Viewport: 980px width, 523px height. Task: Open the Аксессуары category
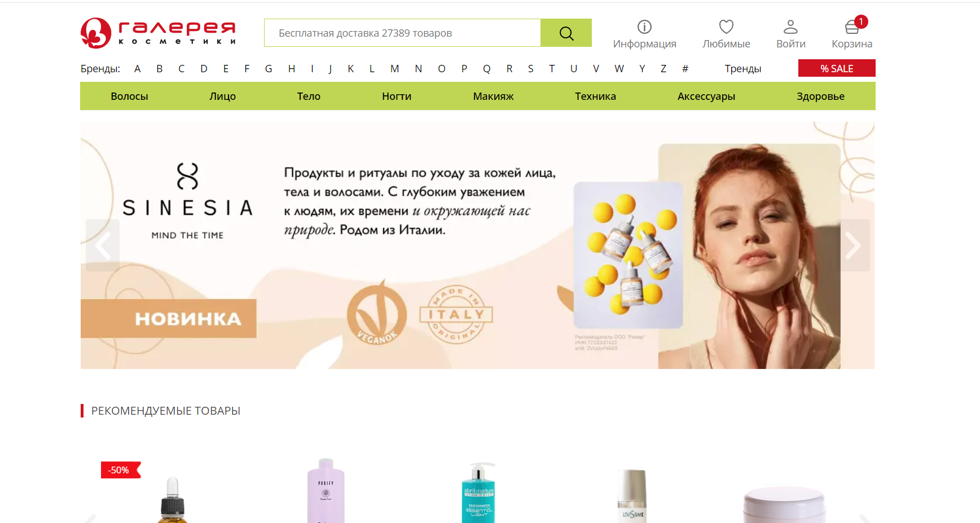pos(706,96)
